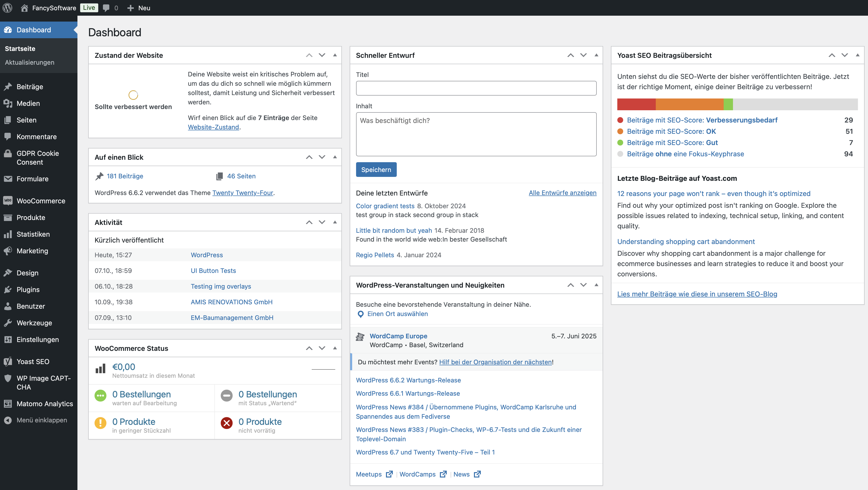
Task: Open the Website-Zustand link
Action: coord(213,127)
